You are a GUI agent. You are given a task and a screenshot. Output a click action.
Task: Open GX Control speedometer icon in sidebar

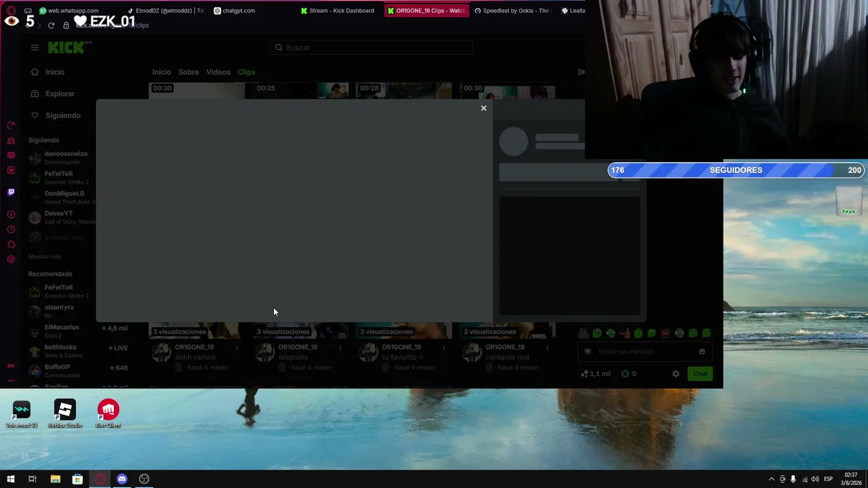11,125
